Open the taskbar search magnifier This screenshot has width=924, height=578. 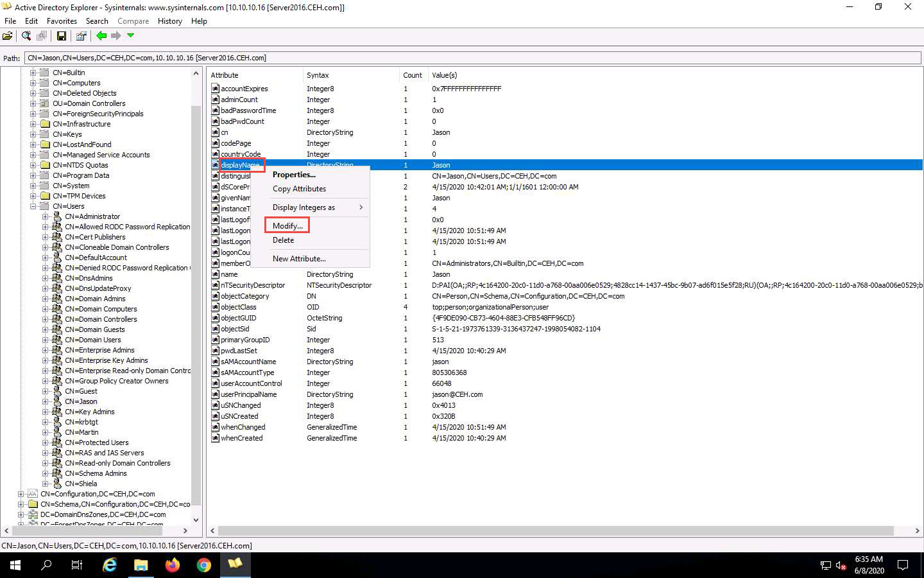(46, 565)
